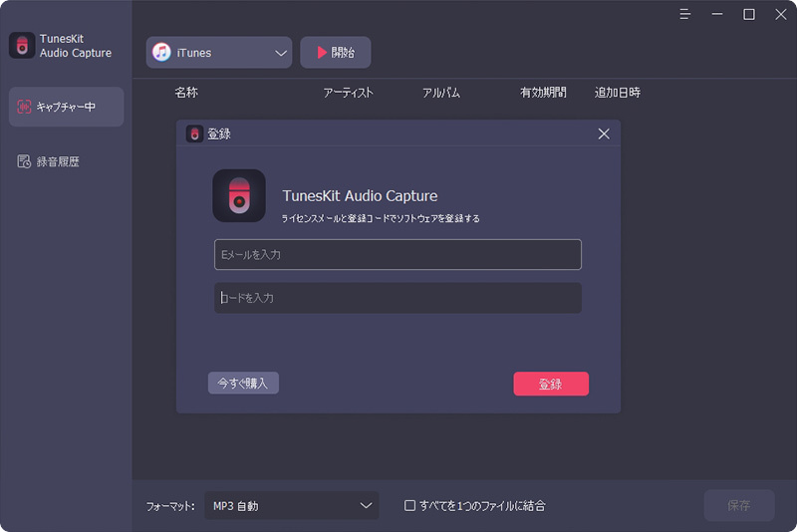Image resolution: width=797 pixels, height=532 pixels.
Task: Click the アルバム column header
Action: point(441,93)
